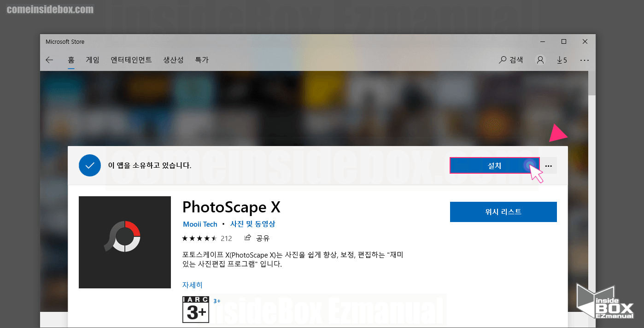Expand description with 자세히 link
Image resolution: width=644 pixels, height=328 pixels.
pos(193,285)
